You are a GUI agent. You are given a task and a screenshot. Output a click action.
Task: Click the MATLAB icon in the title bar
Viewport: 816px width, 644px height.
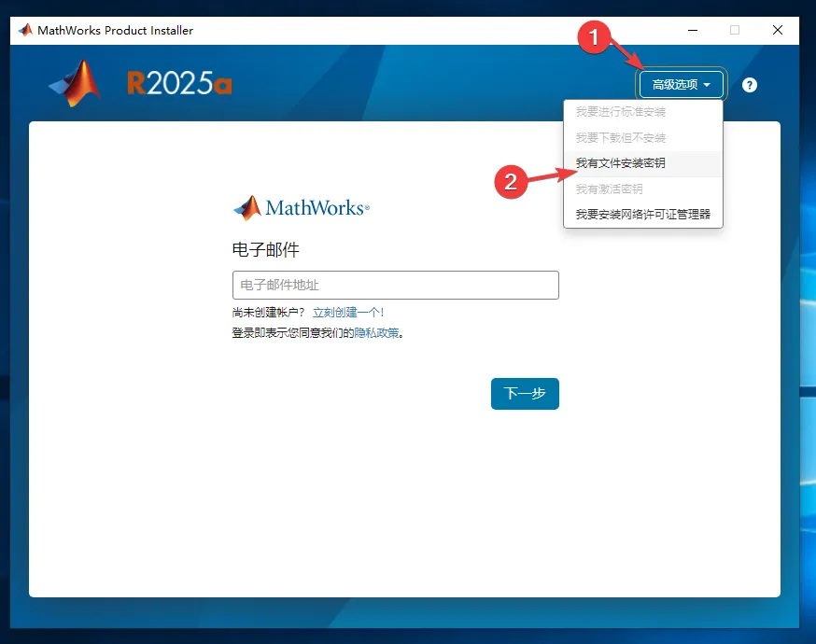pyautogui.click(x=25, y=30)
